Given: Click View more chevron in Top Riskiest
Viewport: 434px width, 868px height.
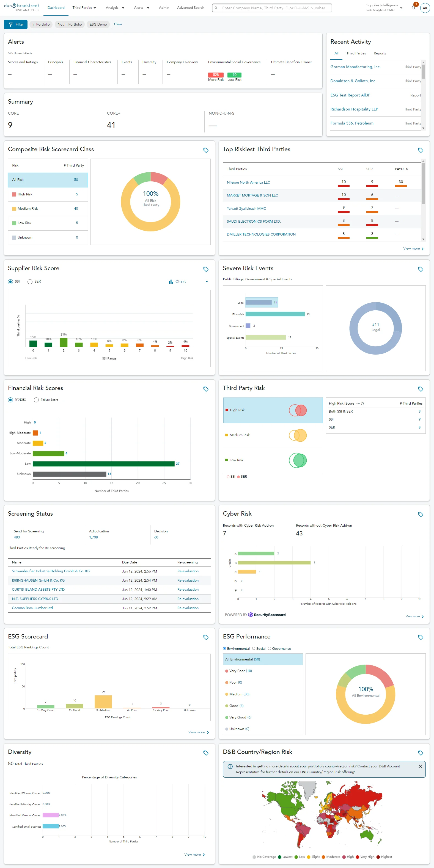Looking at the screenshot, I should pos(422,249).
